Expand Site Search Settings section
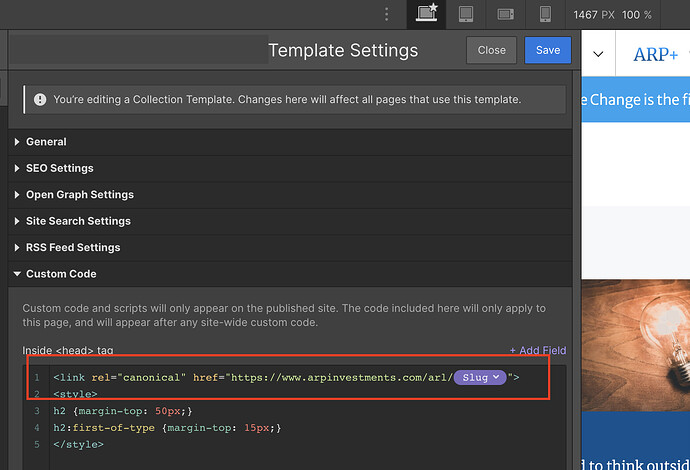This screenshot has width=690, height=470. click(x=77, y=221)
